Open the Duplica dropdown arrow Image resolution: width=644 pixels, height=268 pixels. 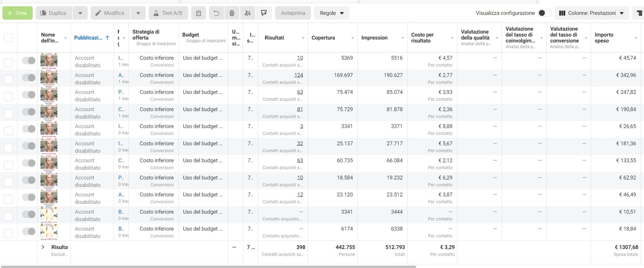point(80,13)
